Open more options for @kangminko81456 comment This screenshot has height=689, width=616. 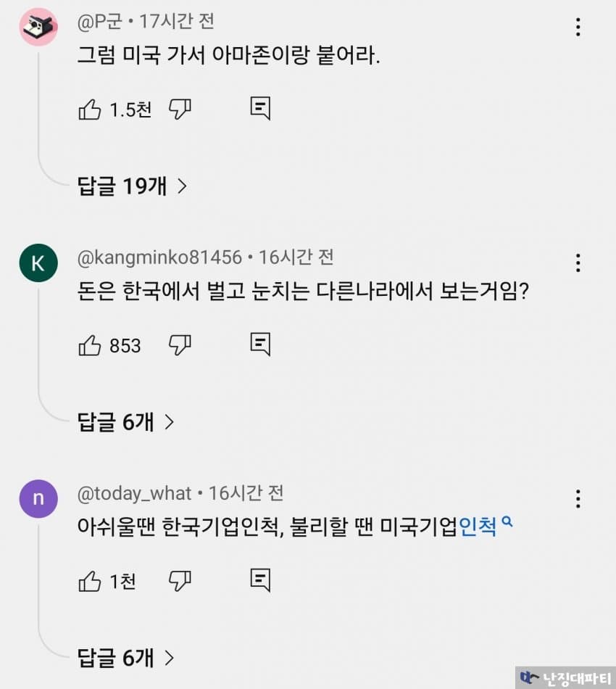pos(578,263)
